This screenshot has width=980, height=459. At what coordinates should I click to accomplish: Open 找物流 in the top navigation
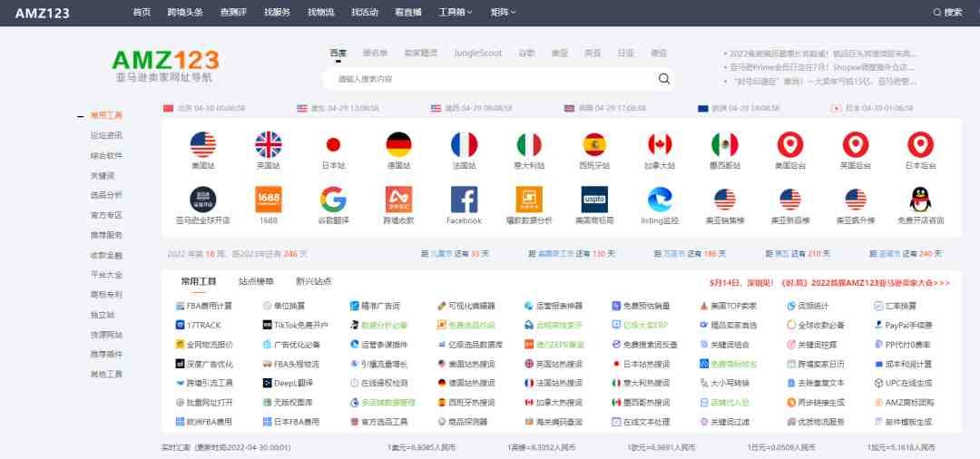[x=321, y=12]
